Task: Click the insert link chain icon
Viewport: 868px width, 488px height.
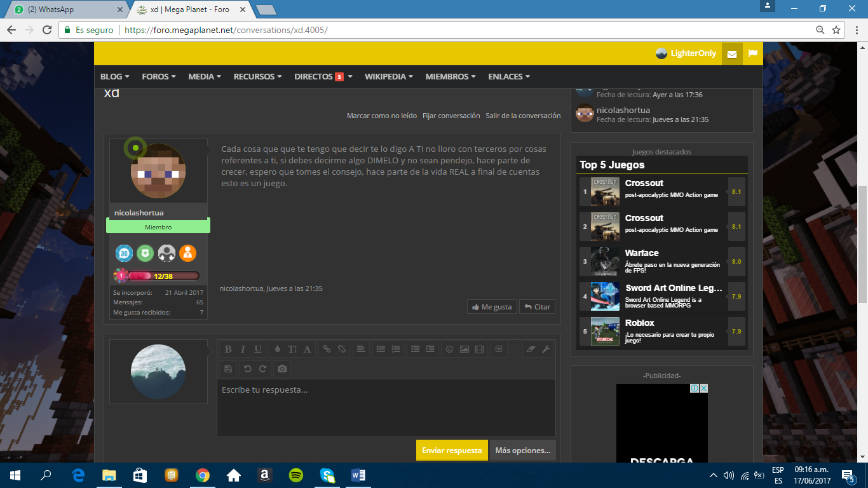Action: [327, 349]
